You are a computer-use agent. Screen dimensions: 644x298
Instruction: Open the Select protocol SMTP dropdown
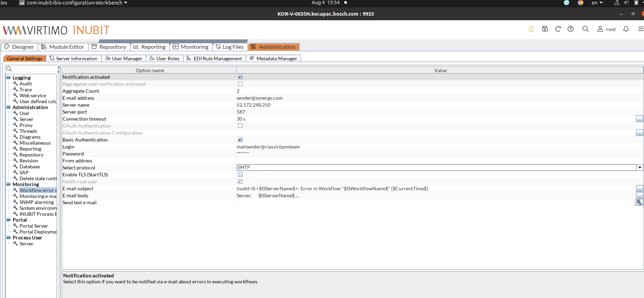639,168
